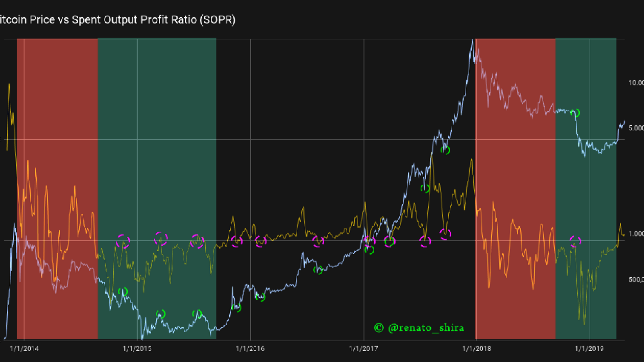Image resolution: width=644 pixels, height=362 pixels.
Task: Click the red shaded bear zone starting at 1/1/2018
Action: coord(515,189)
